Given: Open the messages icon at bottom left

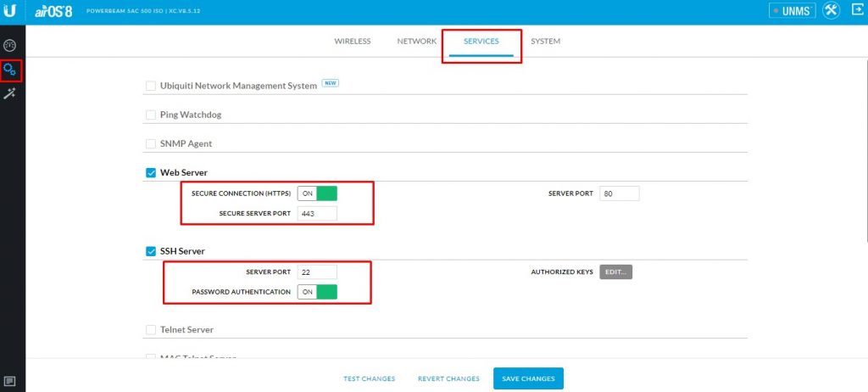Looking at the screenshot, I should [x=11, y=380].
